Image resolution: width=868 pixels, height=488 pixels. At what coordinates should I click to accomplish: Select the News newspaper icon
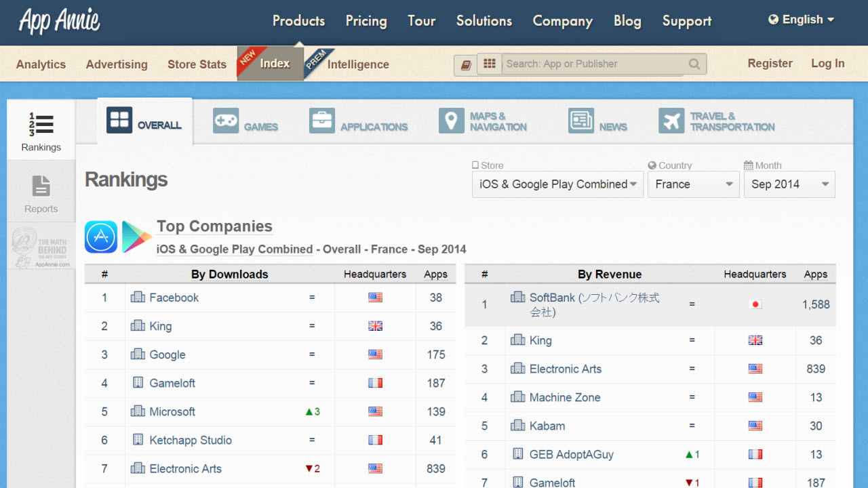tap(581, 121)
